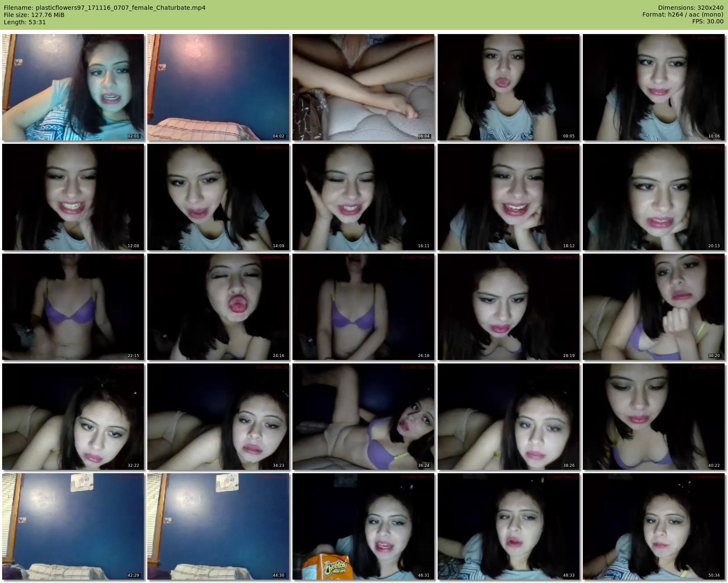Select the frame marked 04:02

pos(218,87)
